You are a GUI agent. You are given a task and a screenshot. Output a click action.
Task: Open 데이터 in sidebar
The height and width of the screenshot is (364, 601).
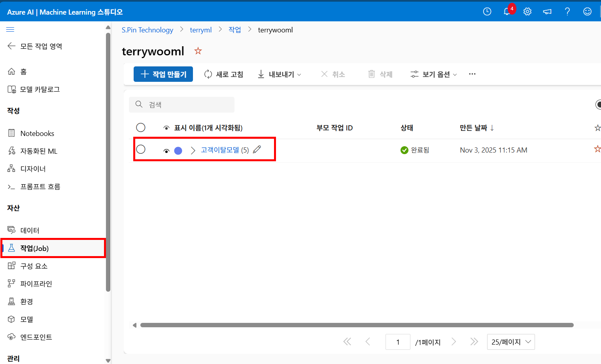click(x=30, y=230)
